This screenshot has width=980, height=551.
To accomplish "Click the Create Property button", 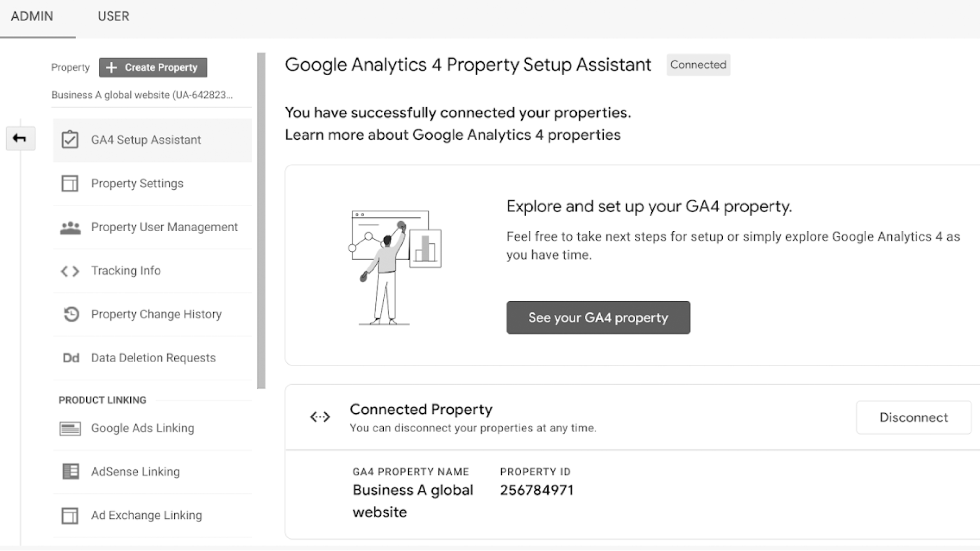I will pyautogui.click(x=154, y=67).
